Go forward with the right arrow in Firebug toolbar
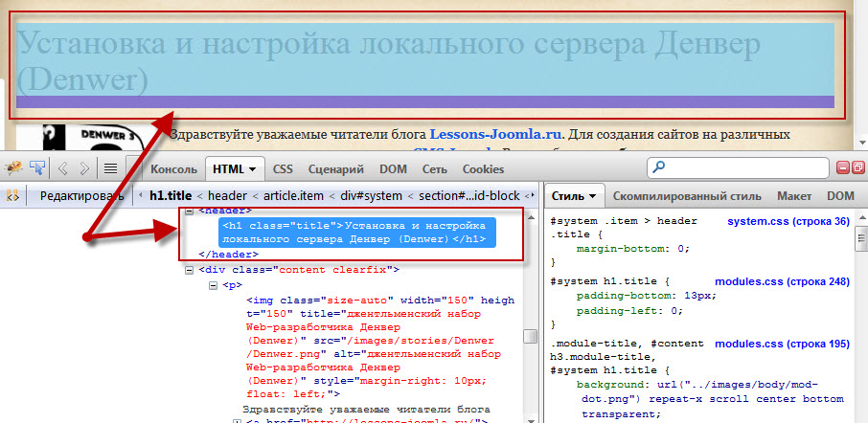Image resolution: width=868 pixels, height=423 pixels. 83,168
